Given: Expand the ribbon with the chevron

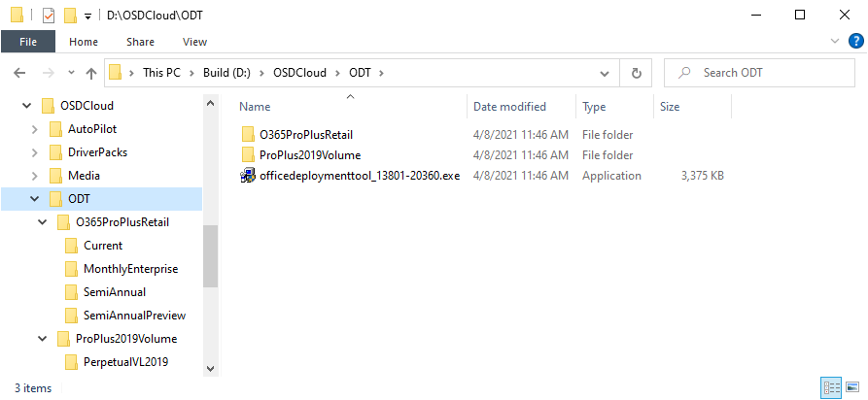Looking at the screenshot, I should click(x=835, y=41).
